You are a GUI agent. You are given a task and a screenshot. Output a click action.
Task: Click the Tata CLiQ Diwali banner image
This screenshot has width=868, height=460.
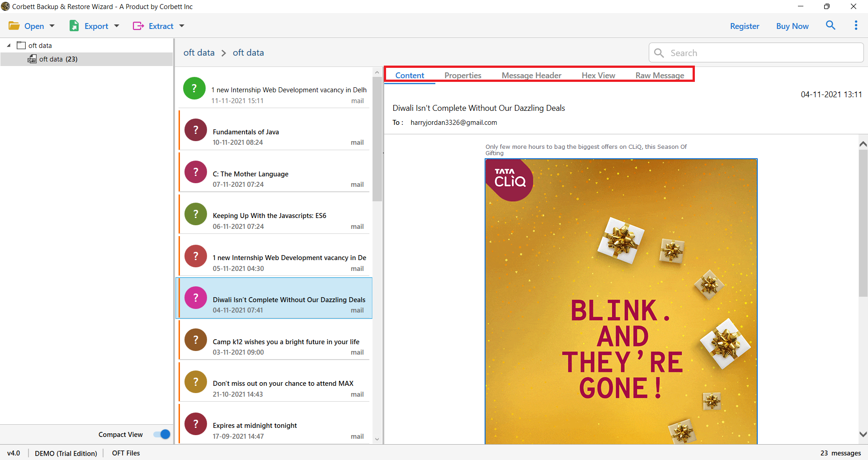pyautogui.click(x=621, y=301)
